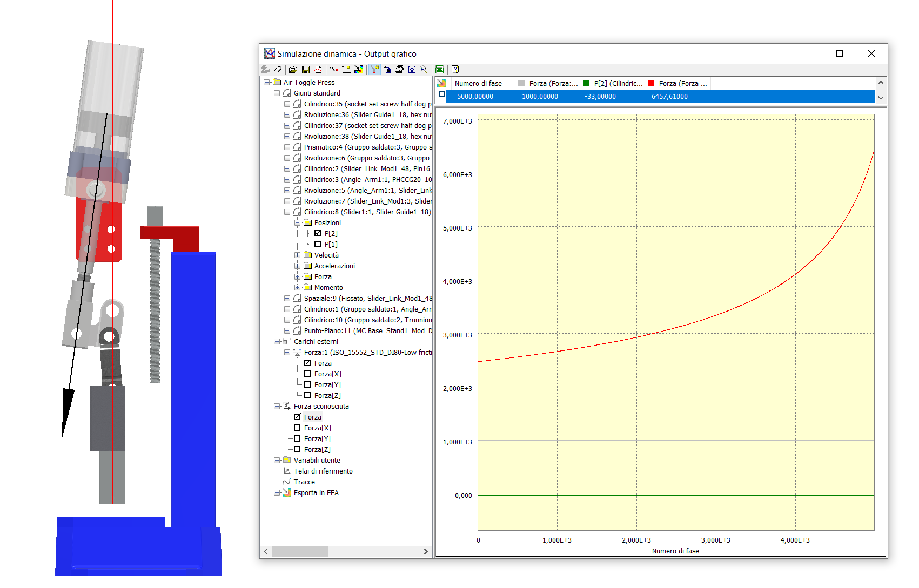Click the zoom window magnifier icon

coord(424,69)
